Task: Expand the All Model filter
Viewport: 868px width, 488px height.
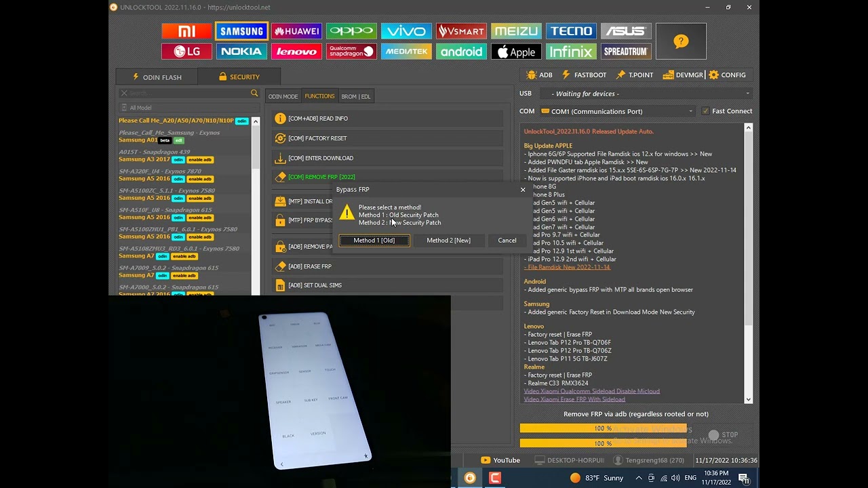Action: point(189,108)
